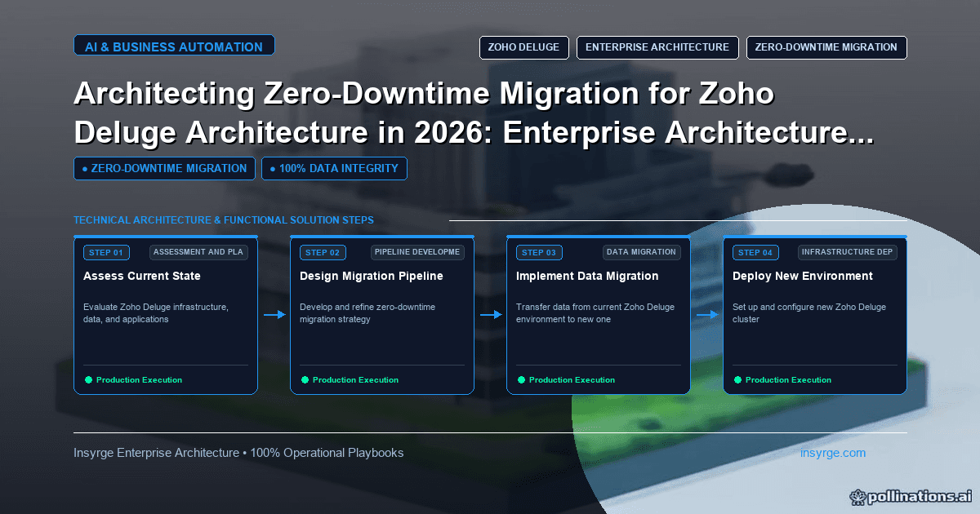Viewport: 980px width, 514px height.
Task: Click the Assessment and Pla label
Action: (198, 252)
